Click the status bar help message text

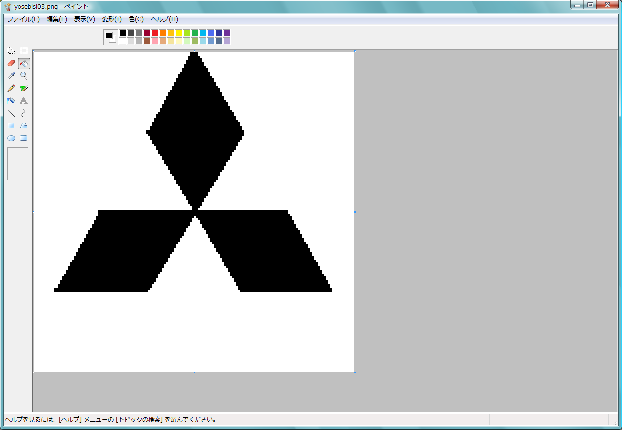coord(111,419)
